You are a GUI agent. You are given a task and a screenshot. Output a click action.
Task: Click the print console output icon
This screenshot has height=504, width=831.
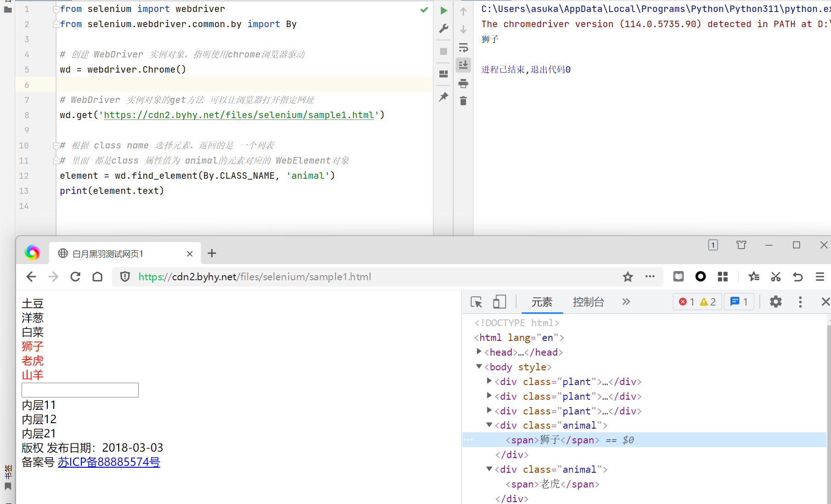pyautogui.click(x=463, y=83)
